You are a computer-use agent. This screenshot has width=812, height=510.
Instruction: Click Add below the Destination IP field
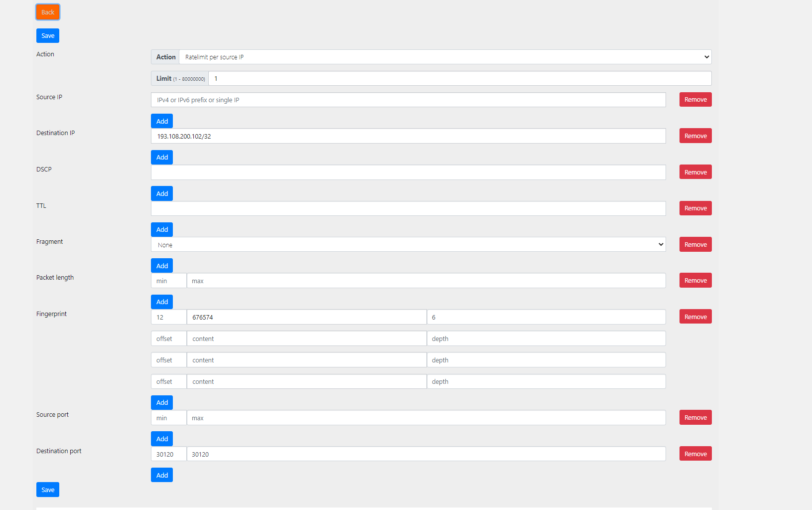162,157
